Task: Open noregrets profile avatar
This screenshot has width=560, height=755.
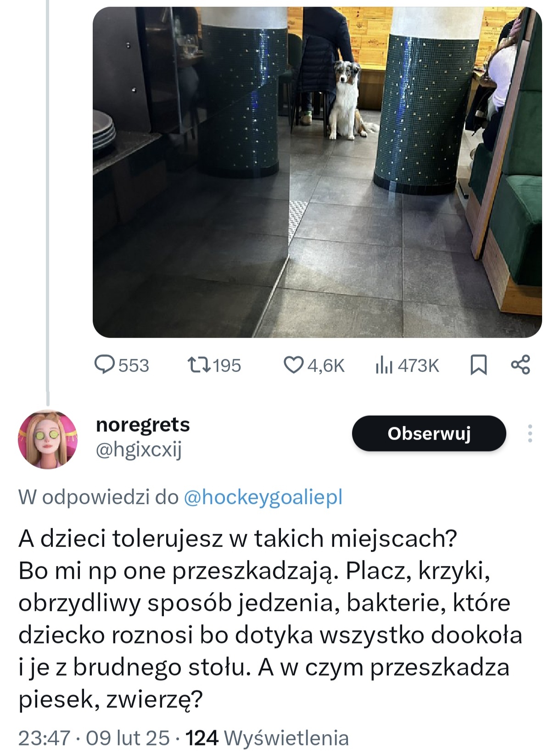Action: pos(48,439)
